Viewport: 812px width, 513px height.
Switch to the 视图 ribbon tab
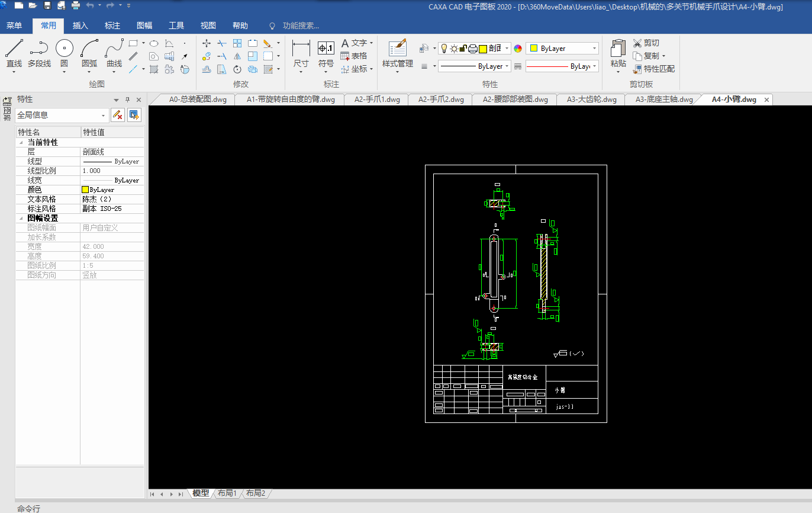point(208,25)
